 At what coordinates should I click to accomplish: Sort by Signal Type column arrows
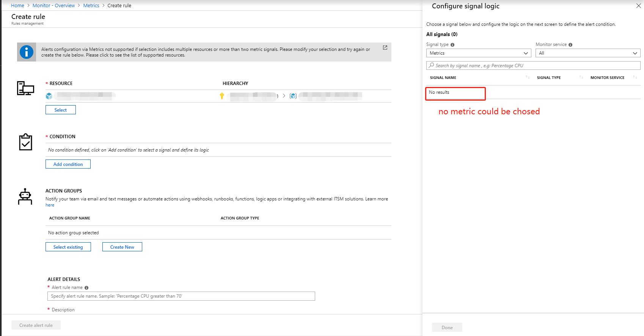coord(581,77)
